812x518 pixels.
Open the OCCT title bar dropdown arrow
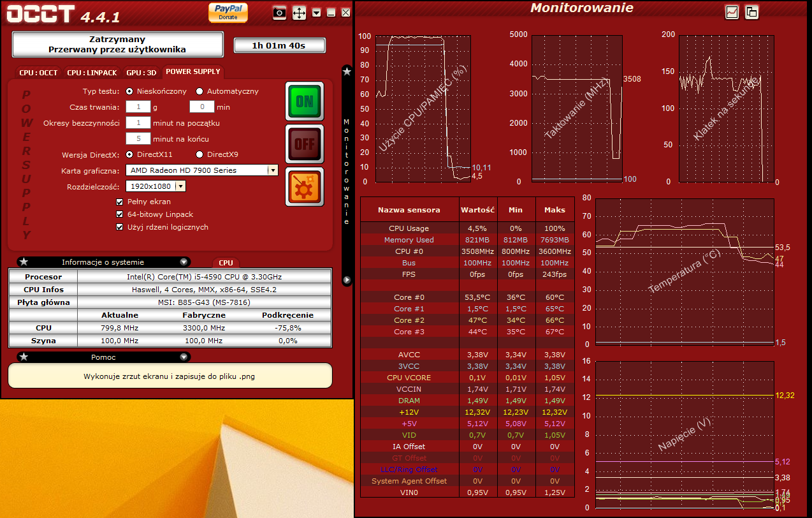coord(317,13)
